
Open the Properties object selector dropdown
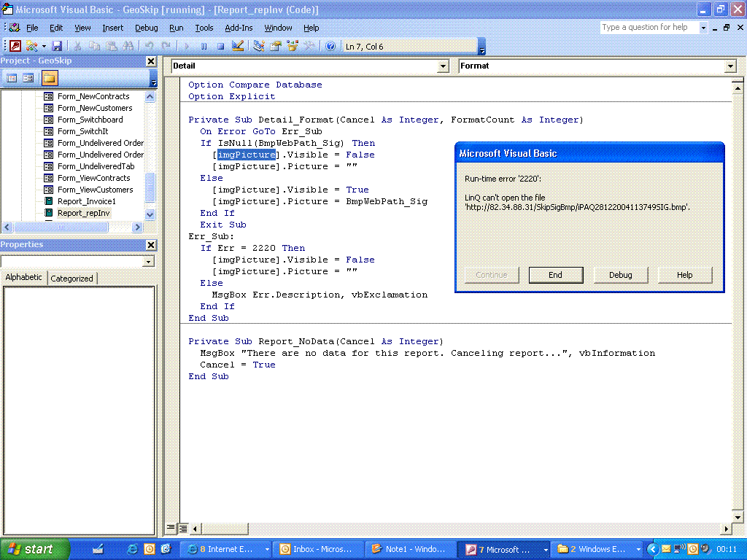pos(149,262)
